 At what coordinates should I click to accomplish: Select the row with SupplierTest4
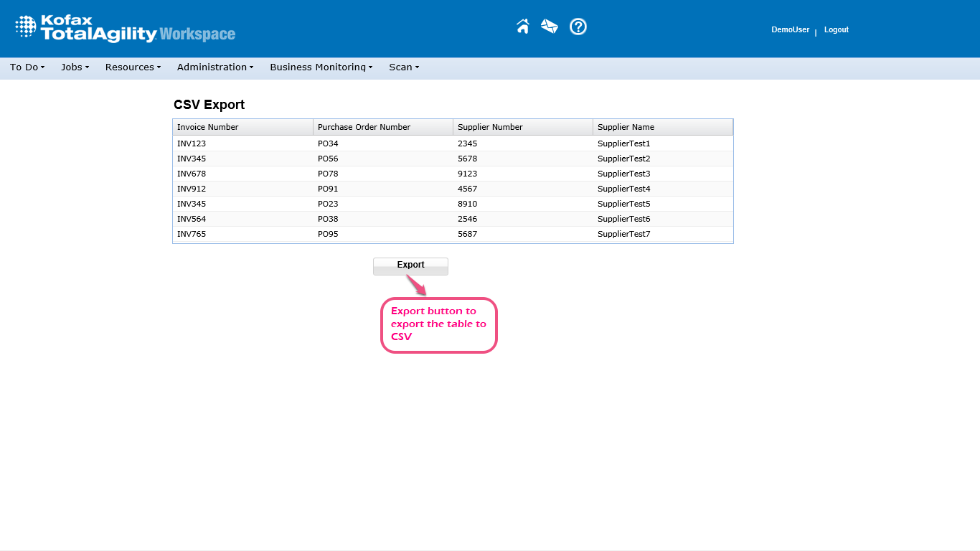click(623, 189)
